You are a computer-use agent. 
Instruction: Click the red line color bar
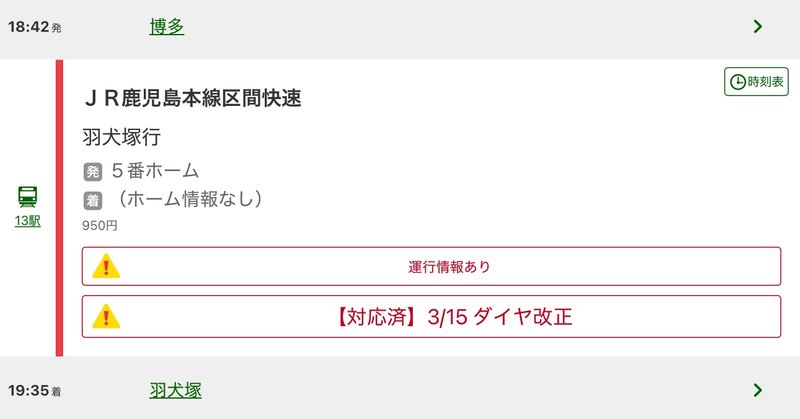coord(59,208)
